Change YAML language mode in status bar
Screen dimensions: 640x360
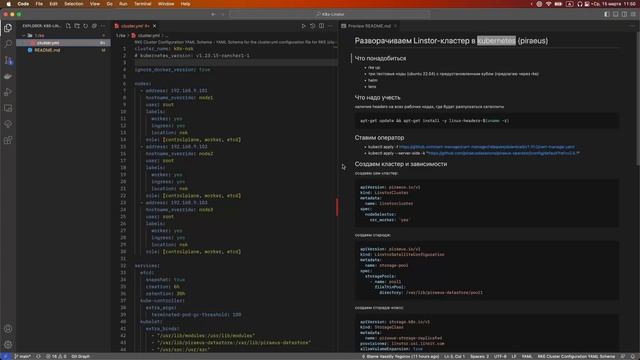[x=527, y=357]
